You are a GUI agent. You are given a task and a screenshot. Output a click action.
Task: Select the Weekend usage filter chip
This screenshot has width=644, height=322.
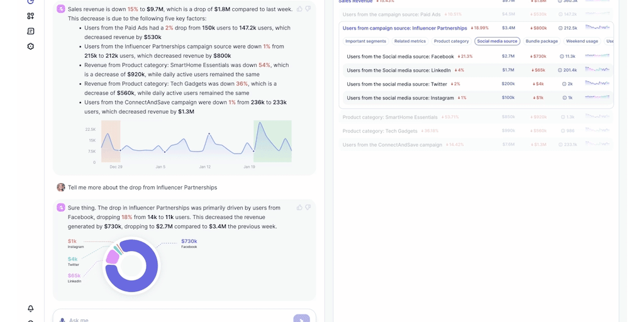pos(582,41)
